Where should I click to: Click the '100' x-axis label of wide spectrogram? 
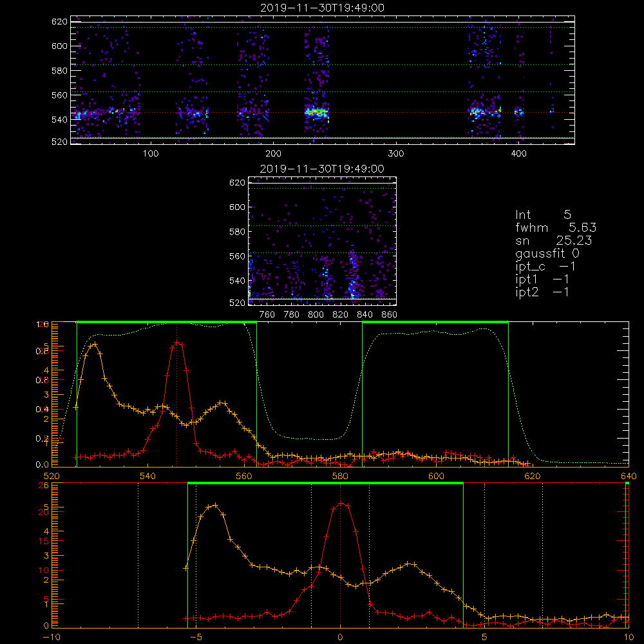tap(151, 154)
